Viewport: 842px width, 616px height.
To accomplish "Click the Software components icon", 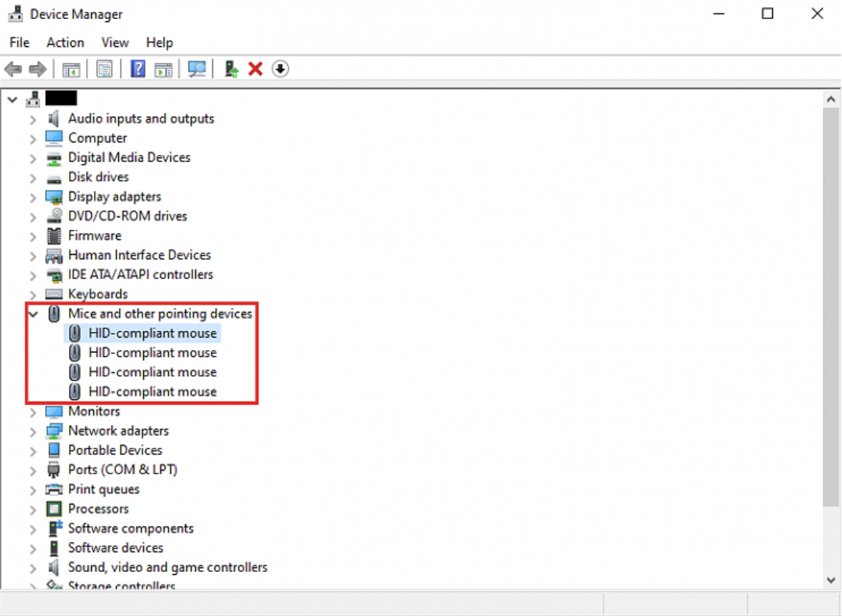I will (55, 529).
